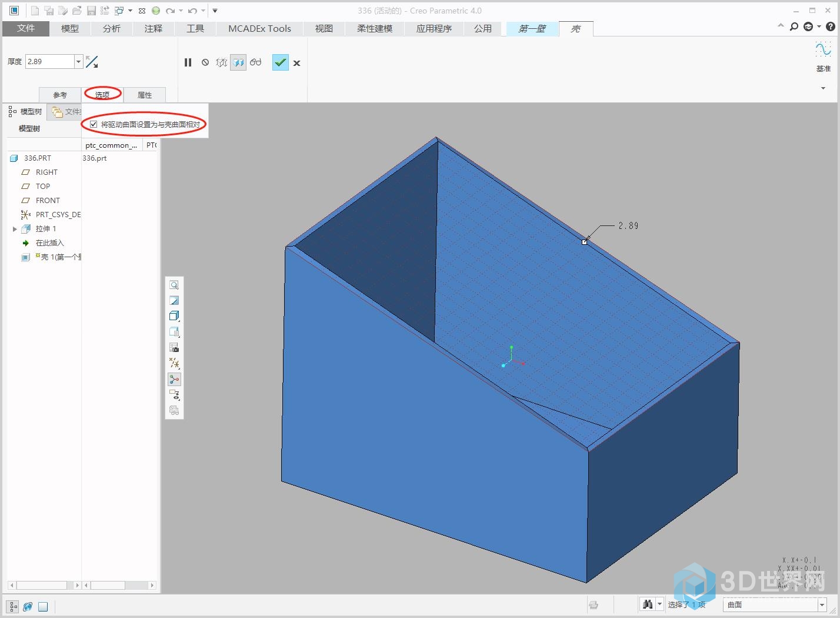Click the Repaint icon in graphics toolbar
840x618 pixels.
point(174,301)
